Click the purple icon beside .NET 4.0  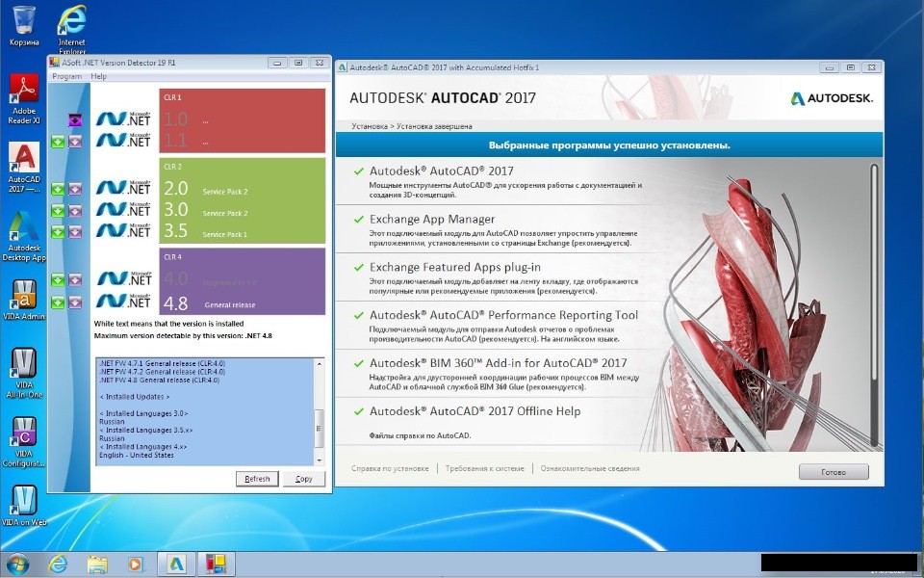75,279
